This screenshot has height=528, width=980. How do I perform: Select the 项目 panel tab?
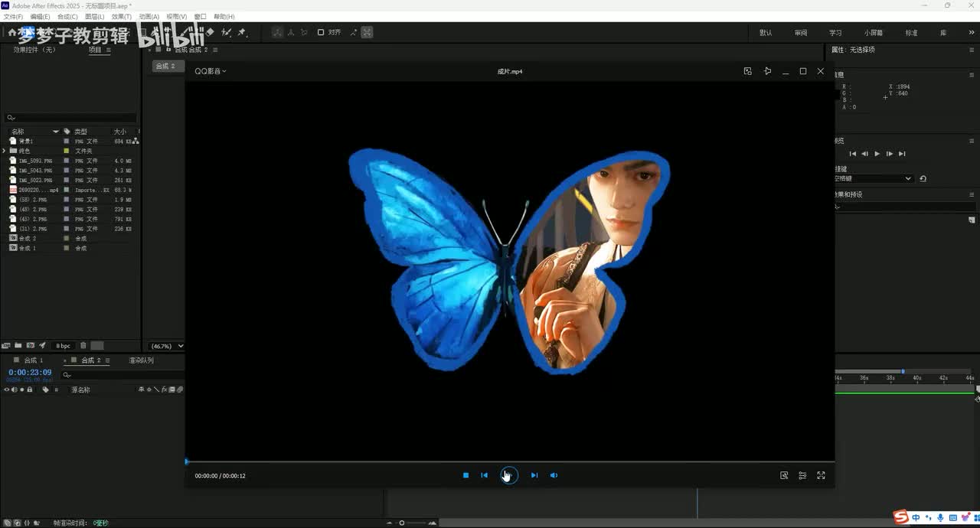tap(95, 50)
